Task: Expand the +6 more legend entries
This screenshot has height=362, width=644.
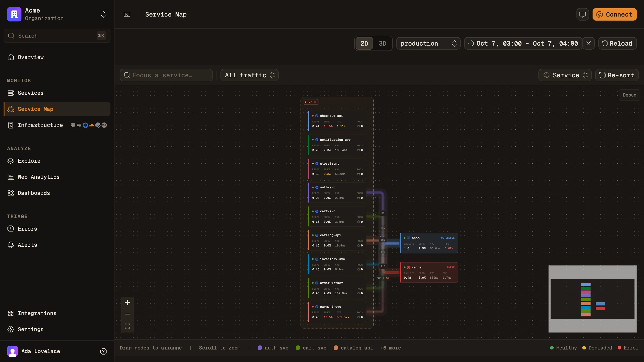Action: (x=390, y=348)
